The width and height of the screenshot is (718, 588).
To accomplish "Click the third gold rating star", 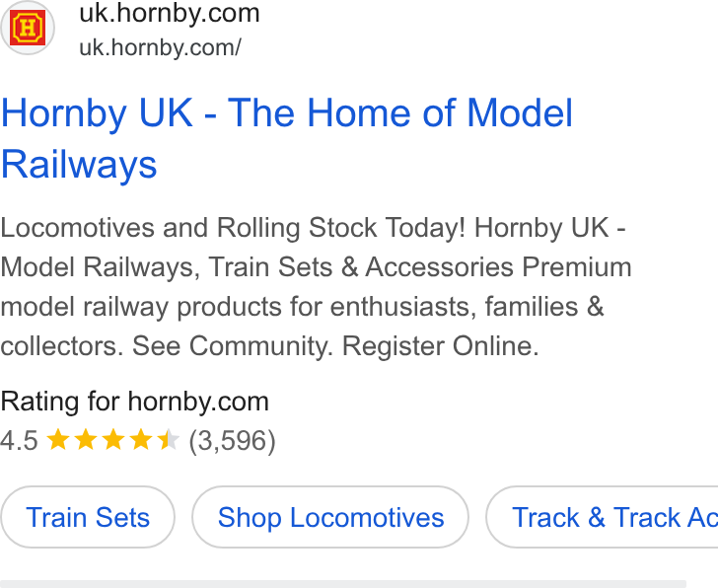I will pos(113,440).
